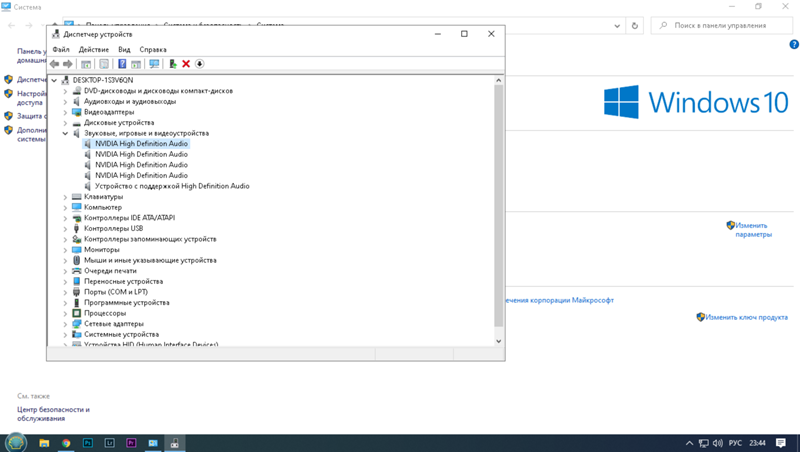Open Центр безопасности и обслуживания link

(x=53, y=414)
